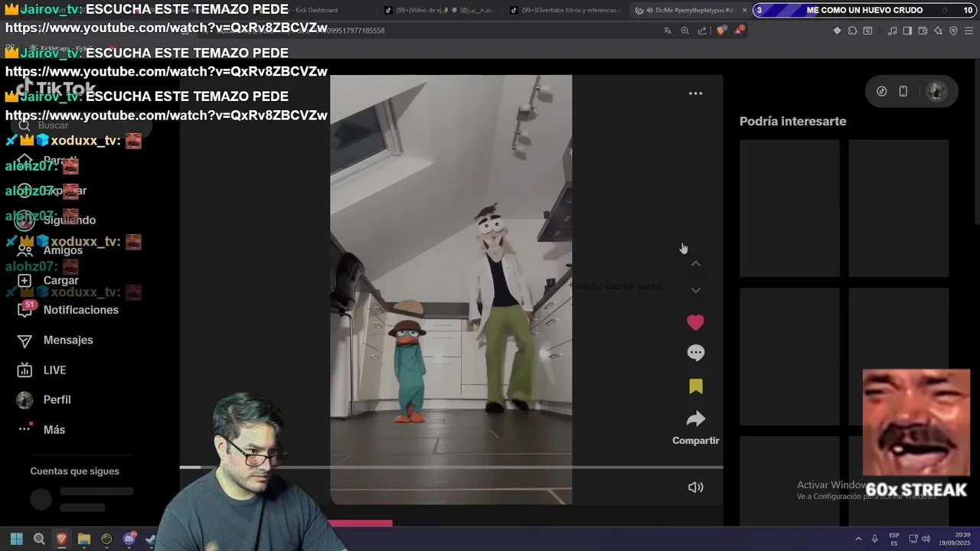Image resolution: width=980 pixels, height=551 pixels.
Task: Toggle the browser sidebar panel icon
Action: pyautogui.click(x=907, y=31)
